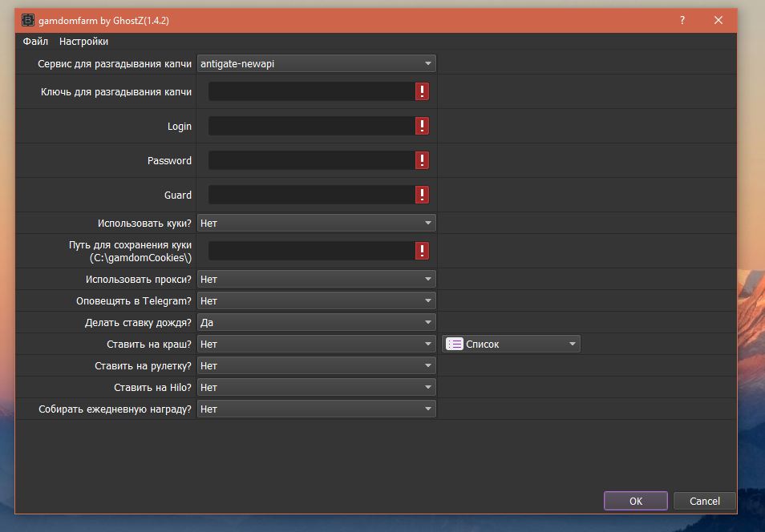This screenshot has width=765, height=532.
Task: Click the Login field error icon
Action: tap(422, 126)
